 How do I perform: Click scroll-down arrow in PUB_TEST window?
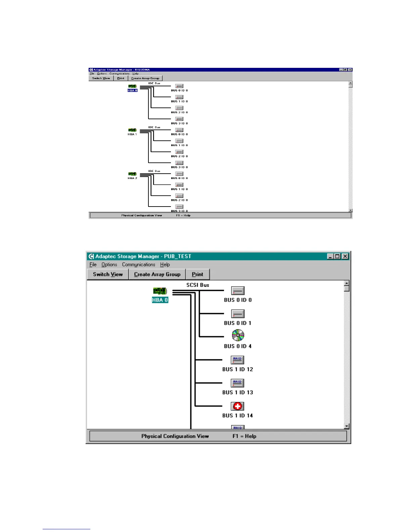click(x=347, y=426)
